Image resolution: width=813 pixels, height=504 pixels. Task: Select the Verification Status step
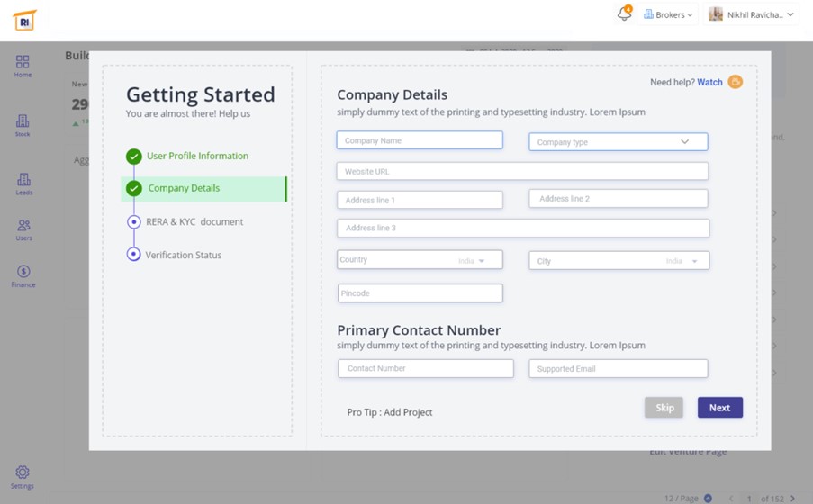click(x=184, y=256)
